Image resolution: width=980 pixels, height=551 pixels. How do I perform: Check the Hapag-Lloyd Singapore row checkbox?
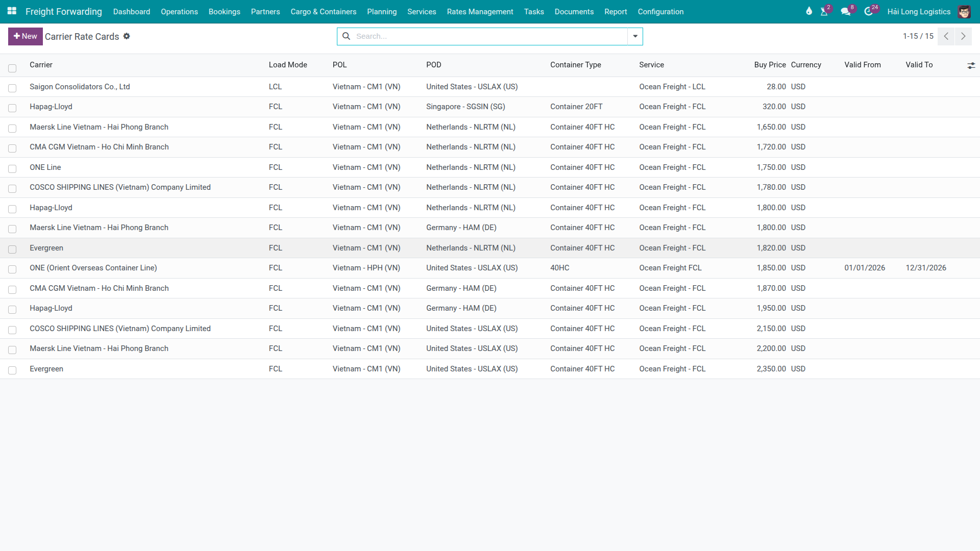[x=12, y=108]
